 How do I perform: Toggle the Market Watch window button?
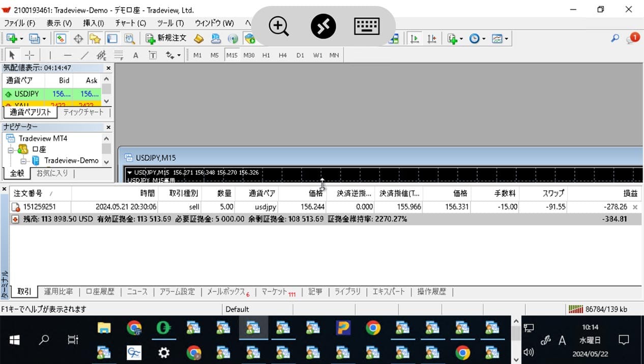(x=61, y=39)
